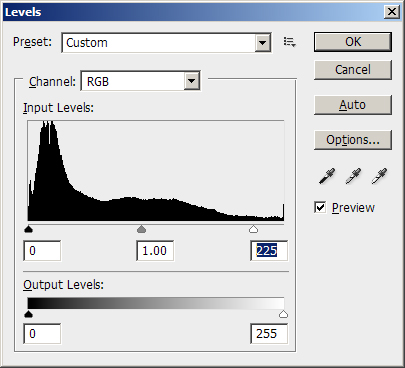Open the Preset dropdown arrow

coord(263,43)
